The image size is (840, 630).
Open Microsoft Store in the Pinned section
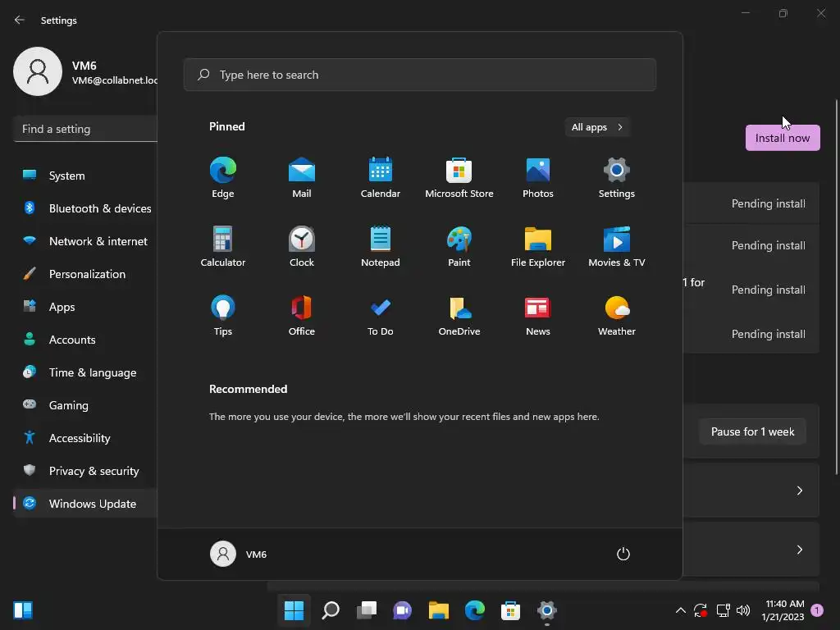[459, 178]
